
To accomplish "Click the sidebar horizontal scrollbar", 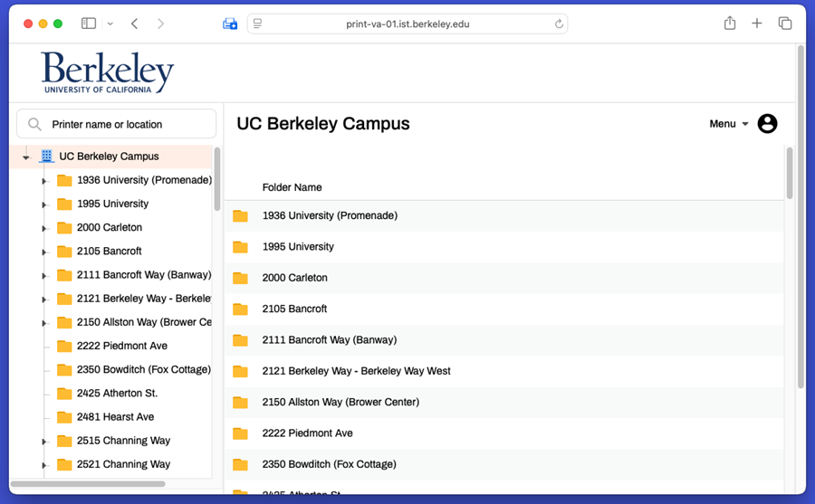I will click(x=75, y=484).
